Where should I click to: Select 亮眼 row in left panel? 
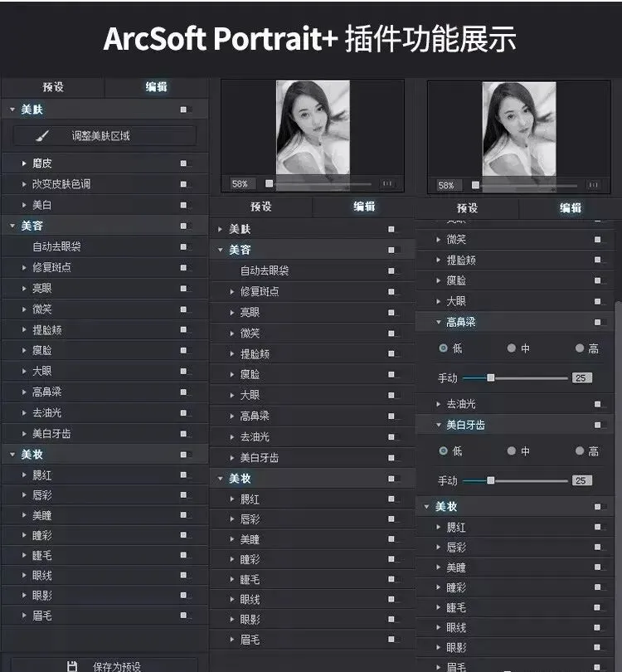(105, 289)
